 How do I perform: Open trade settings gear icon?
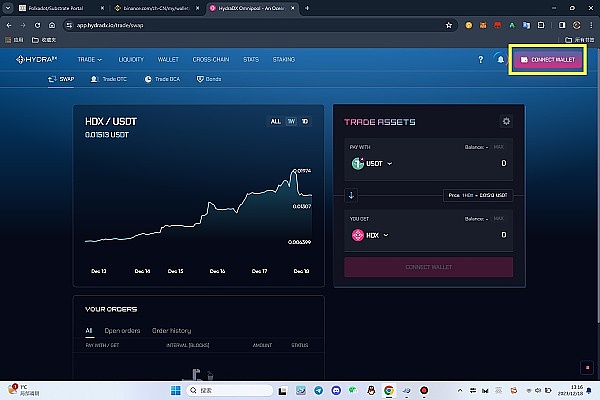point(506,121)
